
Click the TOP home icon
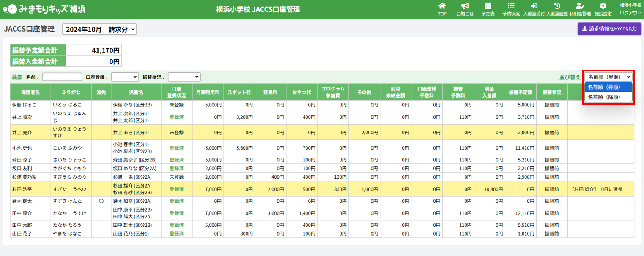(x=442, y=6)
